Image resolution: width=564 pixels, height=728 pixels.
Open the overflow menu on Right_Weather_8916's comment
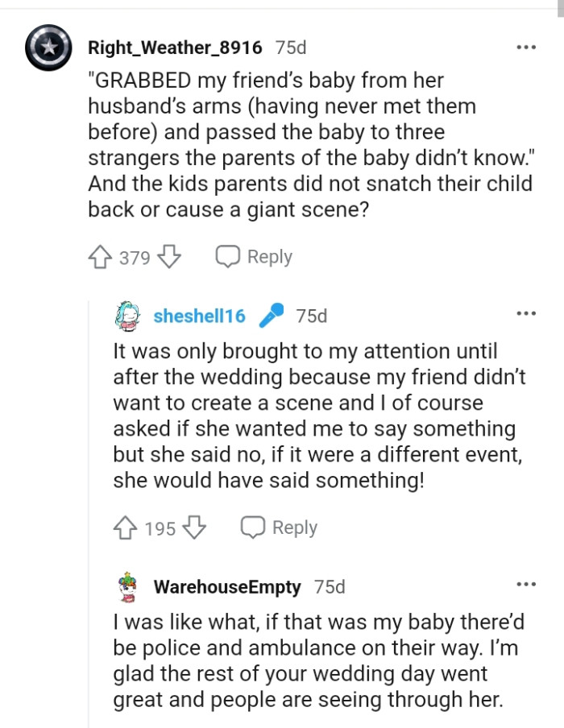point(526,47)
